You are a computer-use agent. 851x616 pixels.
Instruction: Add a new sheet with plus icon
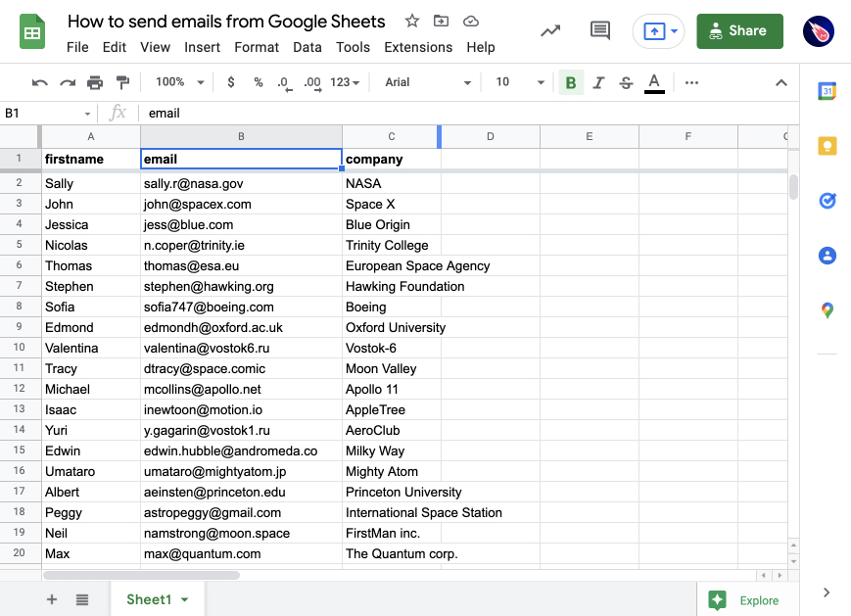tap(52, 599)
